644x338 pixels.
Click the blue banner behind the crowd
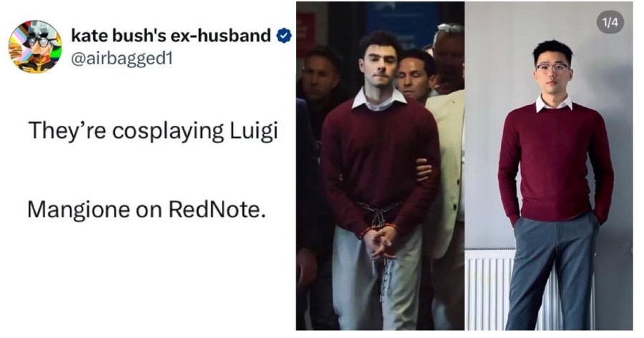(x=402, y=21)
